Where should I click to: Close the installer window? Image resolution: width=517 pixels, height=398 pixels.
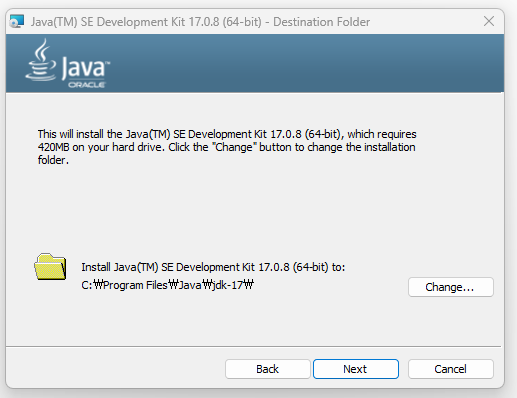point(489,21)
